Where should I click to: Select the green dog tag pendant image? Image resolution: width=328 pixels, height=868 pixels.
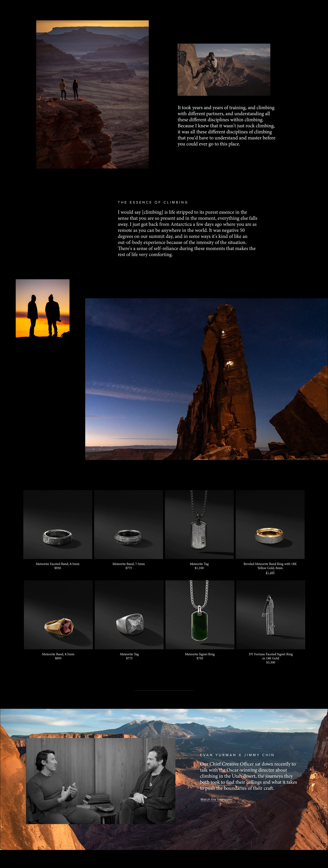point(200,615)
